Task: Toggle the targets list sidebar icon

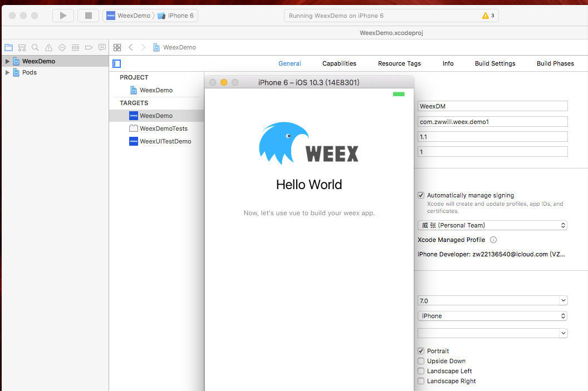Action: pos(116,63)
